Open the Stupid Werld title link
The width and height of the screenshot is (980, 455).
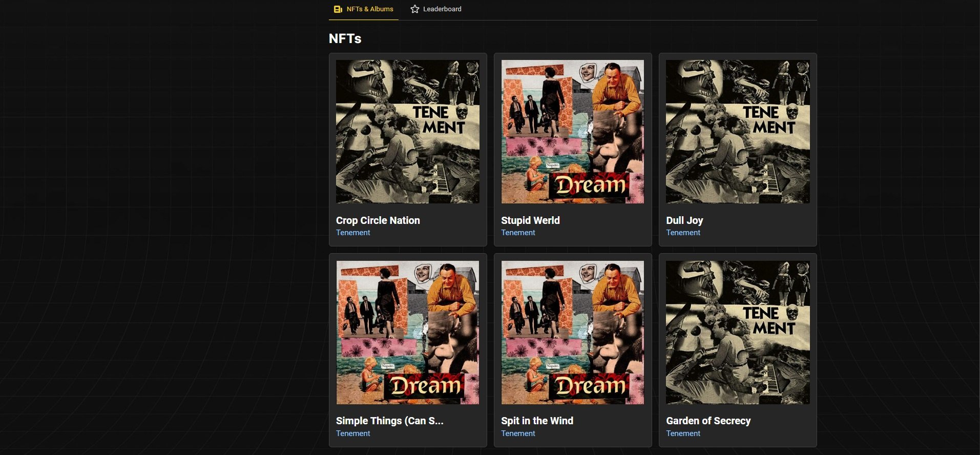tap(530, 220)
